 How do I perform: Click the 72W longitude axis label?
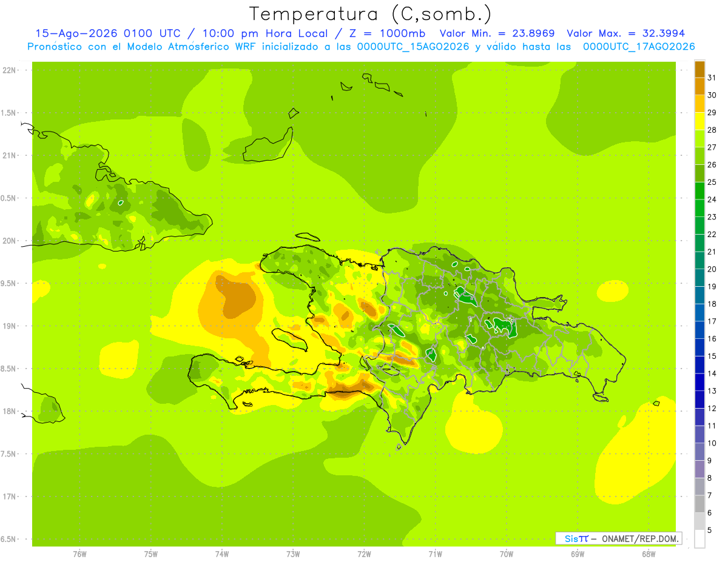point(364,554)
